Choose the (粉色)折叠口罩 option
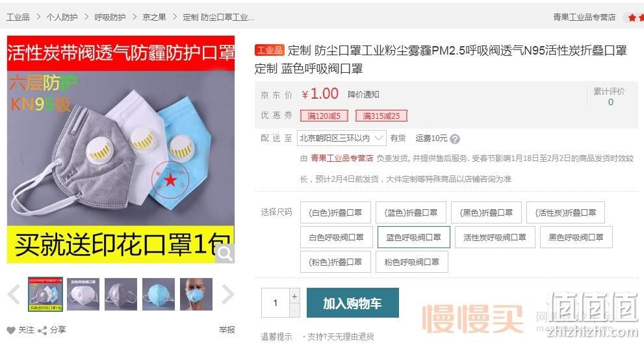The height and width of the screenshot is (343, 644). pos(335,262)
